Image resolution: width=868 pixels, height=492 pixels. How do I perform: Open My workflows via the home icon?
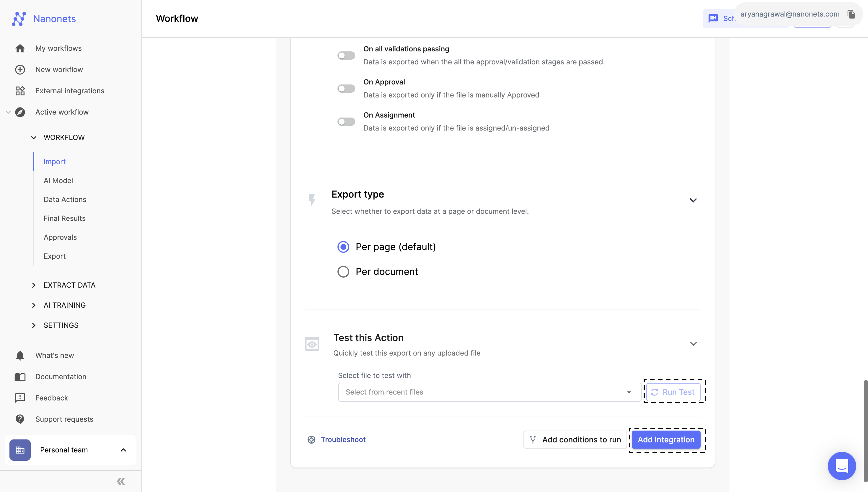pyautogui.click(x=20, y=48)
